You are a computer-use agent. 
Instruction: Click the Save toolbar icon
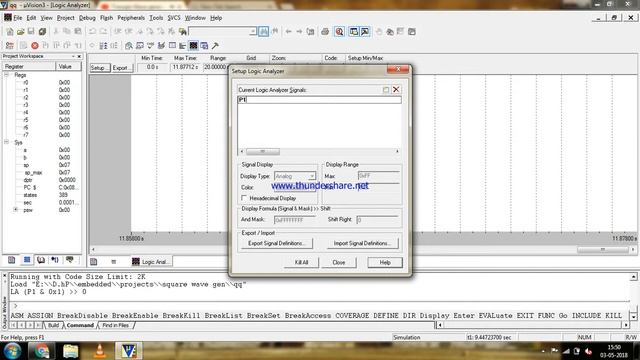click(31, 31)
